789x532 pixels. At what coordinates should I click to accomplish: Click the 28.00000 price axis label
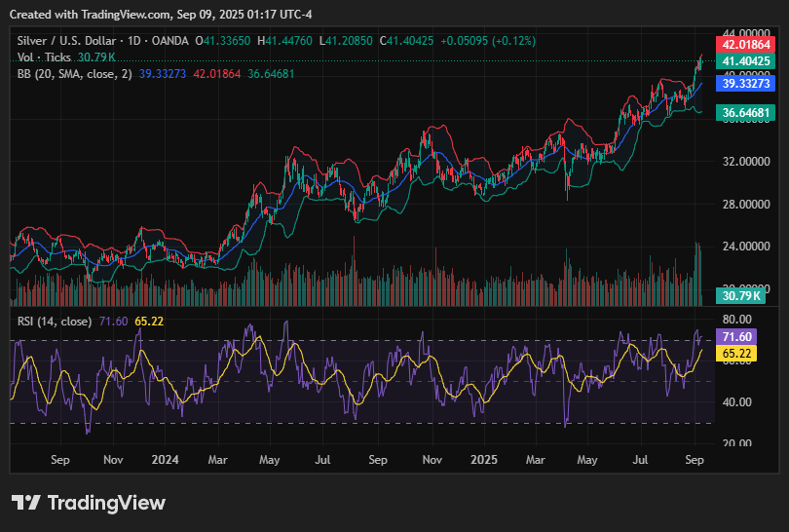tap(746, 205)
